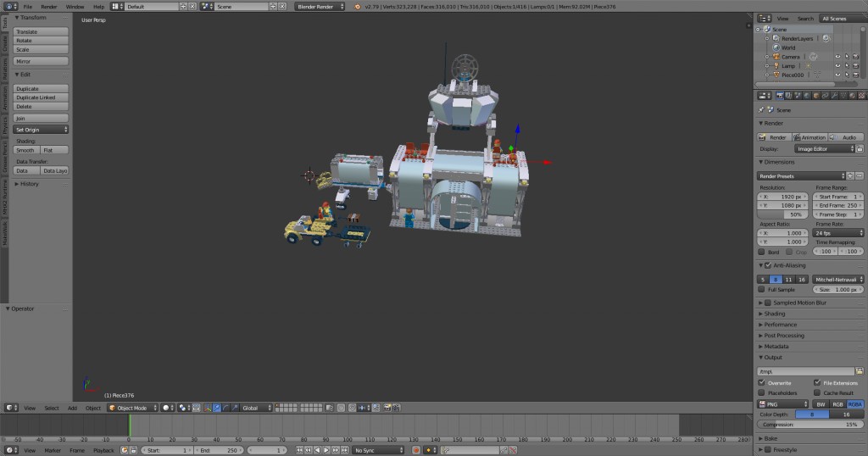Image resolution: width=868 pixels, height=456 pixels.
Task: Click the translate manipulator icon in viewport header
Action: tap(217, 408)
